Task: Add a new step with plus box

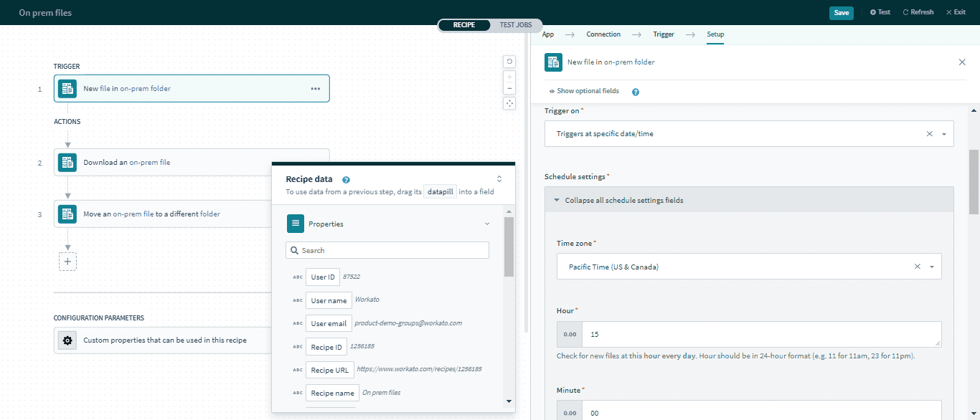Action: point(67,262)
